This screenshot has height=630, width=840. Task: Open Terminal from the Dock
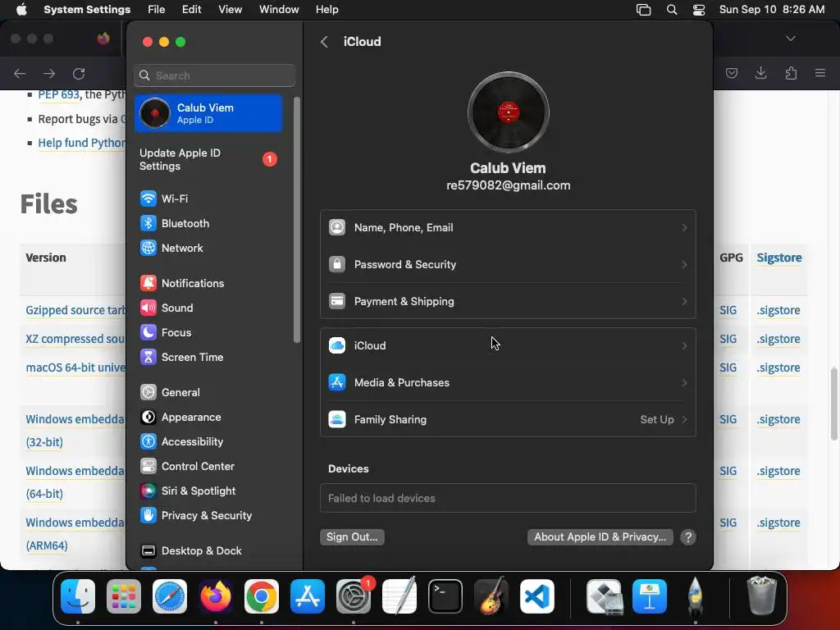coord(445,596)
